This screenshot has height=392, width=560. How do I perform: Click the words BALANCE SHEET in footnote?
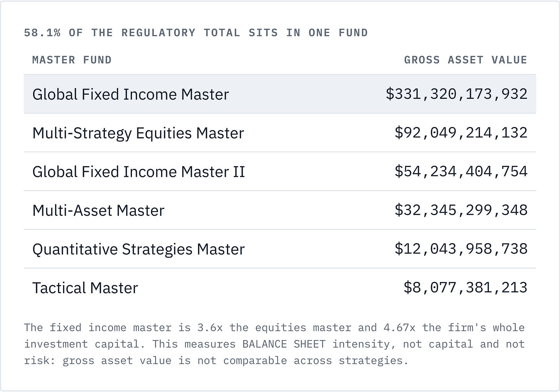point(284,344)
